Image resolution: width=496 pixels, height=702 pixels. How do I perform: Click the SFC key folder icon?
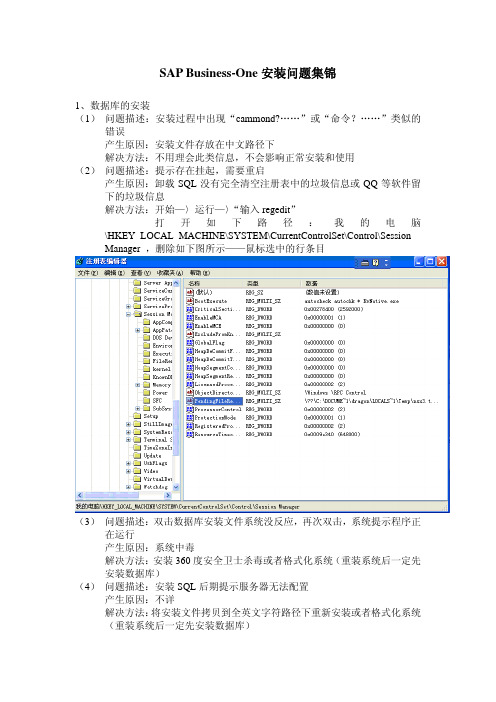coord(146,401)
